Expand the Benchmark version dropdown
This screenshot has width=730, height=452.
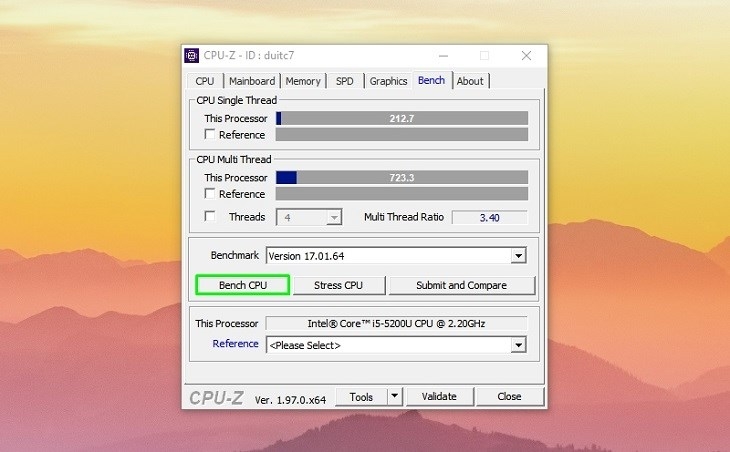518,256
